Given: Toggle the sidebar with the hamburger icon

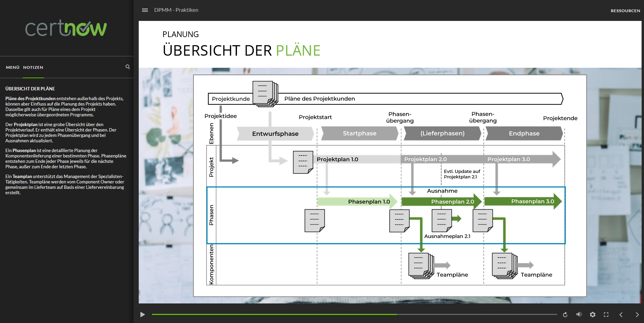Looking at the screenshot, I should (145, 10).
